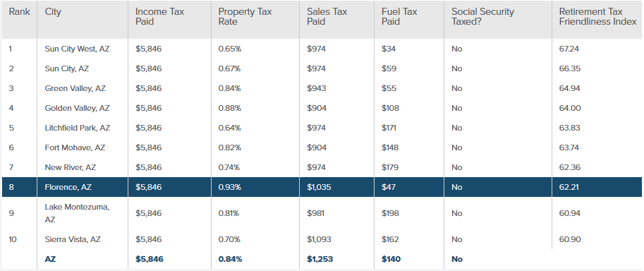Choose the Golden Valley, AZ entry
Image resolution: width=644 pixels, height=271 pixels.
[77, 108]
